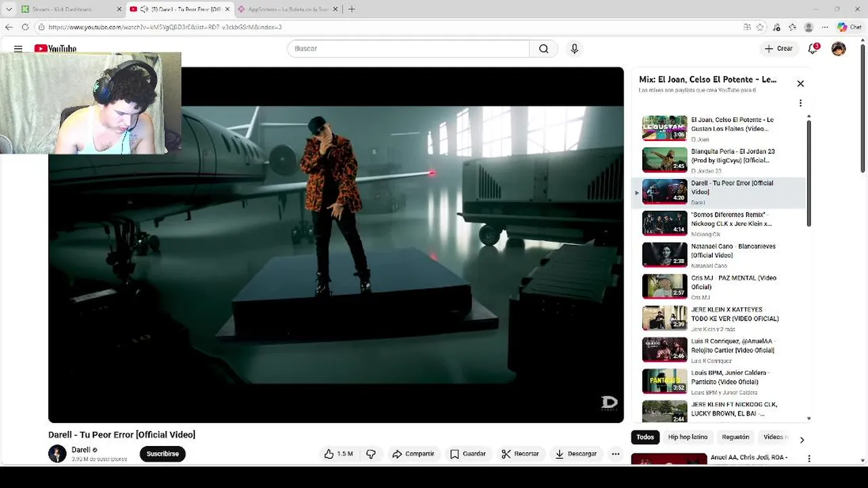Go back in the browser

9,27
